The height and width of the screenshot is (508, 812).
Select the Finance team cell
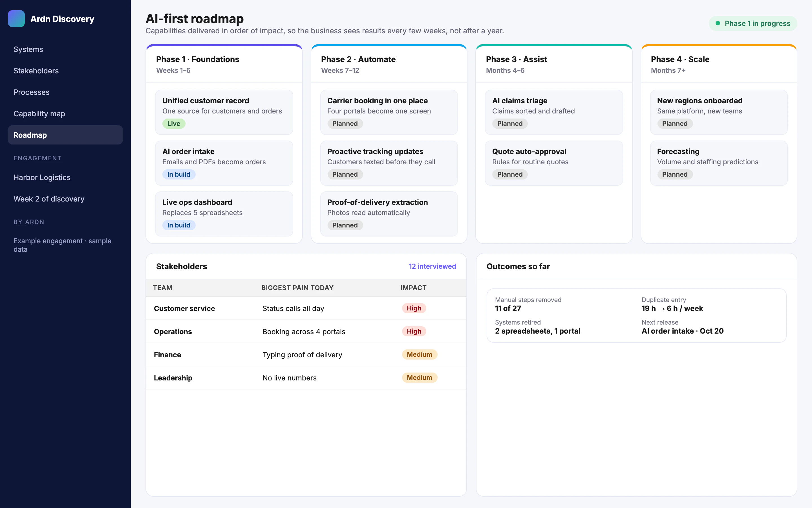pos(167,355)
